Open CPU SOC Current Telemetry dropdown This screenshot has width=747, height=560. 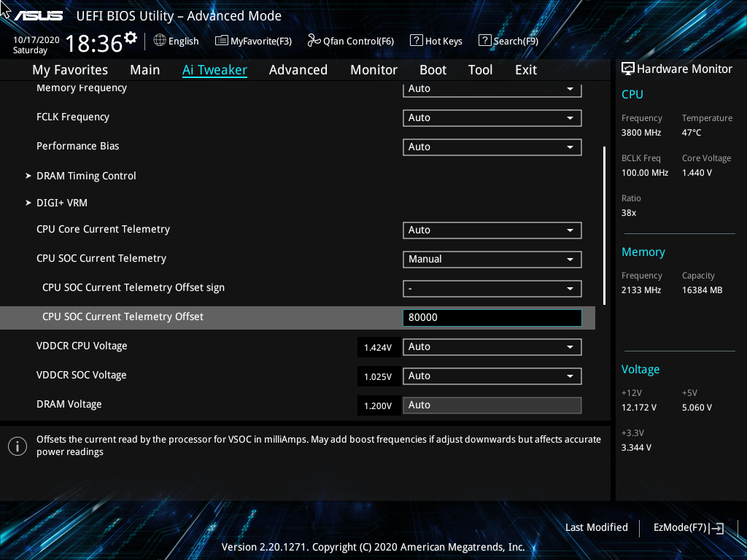pyautogui.click(x=492, y=260)
